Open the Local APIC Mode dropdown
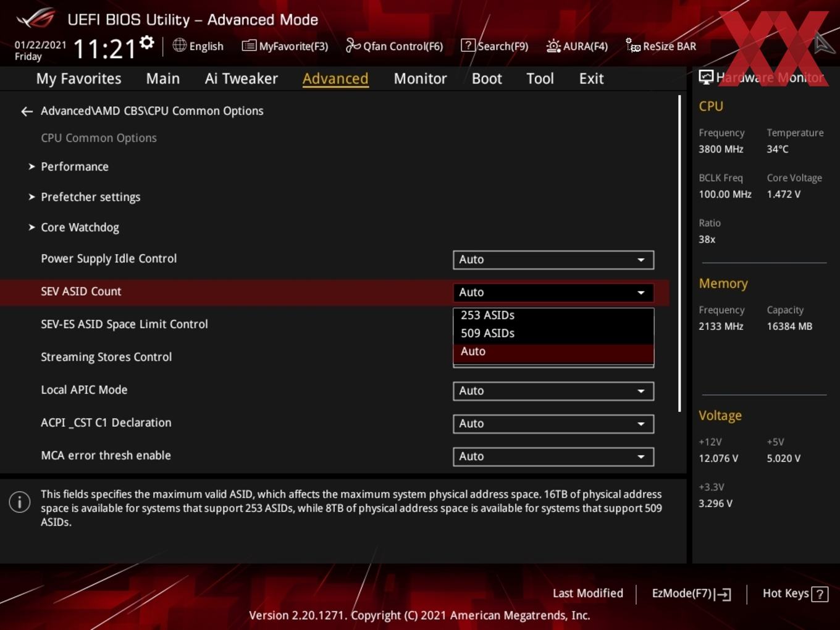The width and height of the screenshot is (840, 630). pos(553,391)
